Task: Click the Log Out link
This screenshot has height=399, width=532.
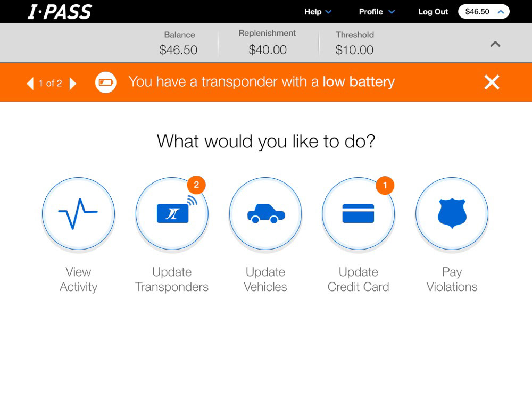Action: point(433,12)
